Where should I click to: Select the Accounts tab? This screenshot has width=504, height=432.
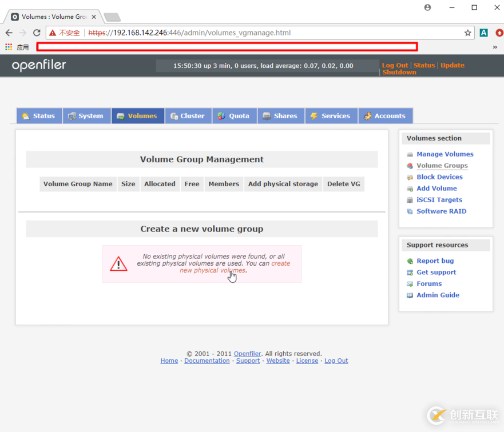pyautogui.click(x=385, y=116)
